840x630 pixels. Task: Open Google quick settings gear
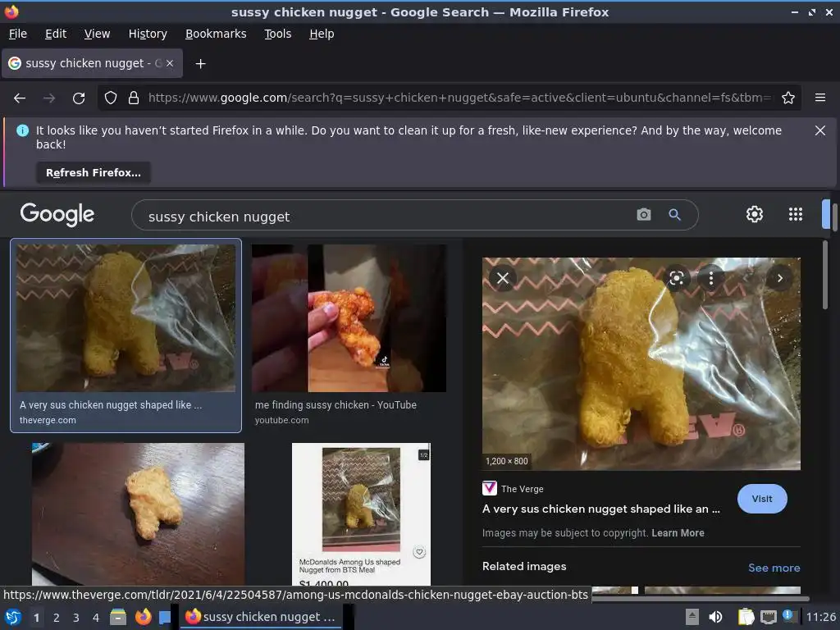tap(755, 214)
